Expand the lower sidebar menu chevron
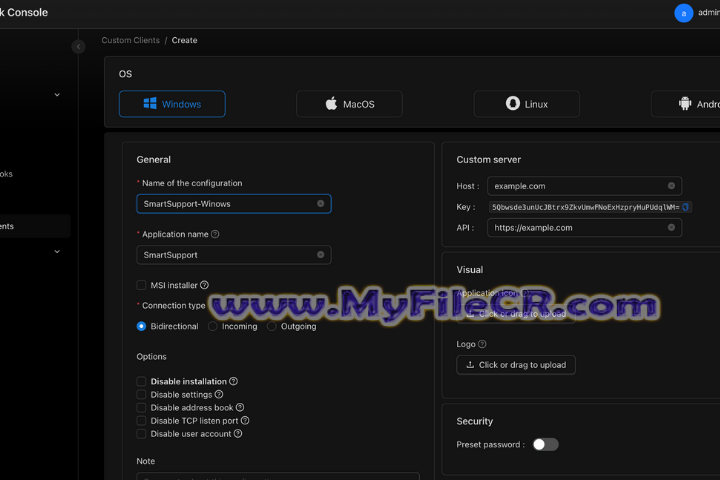 (57, 251)
